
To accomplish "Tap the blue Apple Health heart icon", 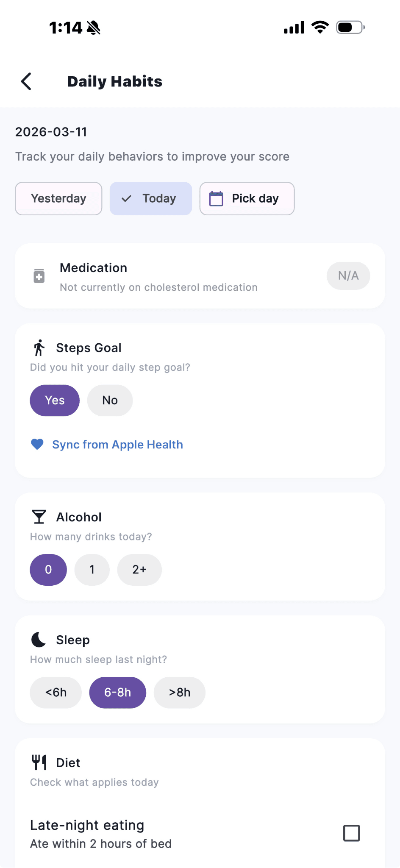I will [37, 444].
